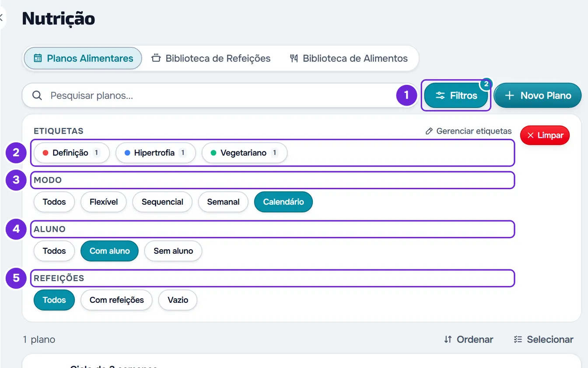The width and height of the screenshot is (588, 368).
Task: Click the plus icon on Novo Plano
Action: (x=509, y=96)
